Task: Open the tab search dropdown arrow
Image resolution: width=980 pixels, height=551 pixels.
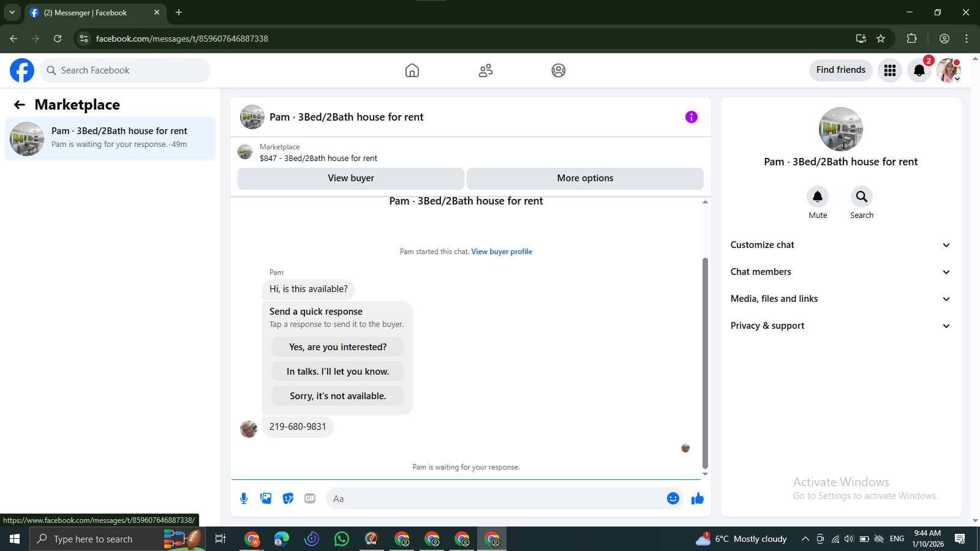Action: (x=12, y=12)
